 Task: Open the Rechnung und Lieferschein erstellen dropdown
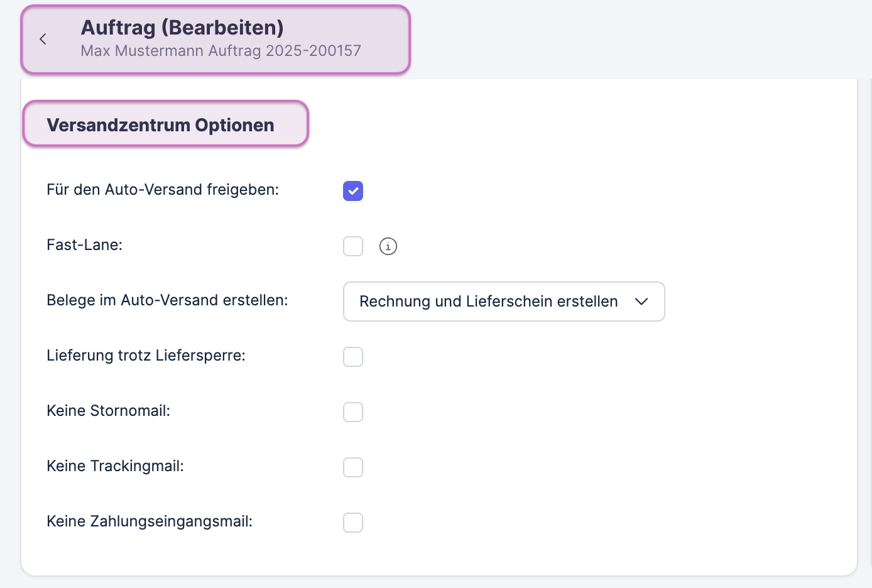click(488, 302)
